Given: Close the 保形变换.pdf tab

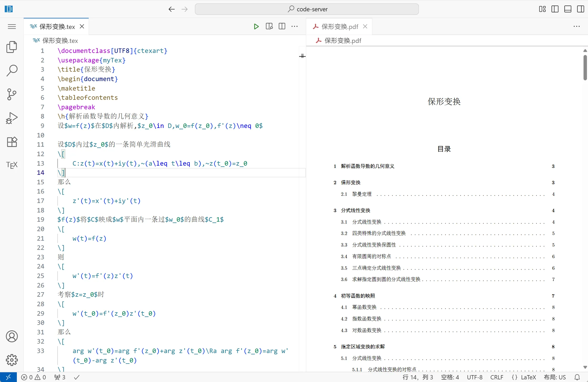Looking at the screenshot, I should tap(365, 27).
